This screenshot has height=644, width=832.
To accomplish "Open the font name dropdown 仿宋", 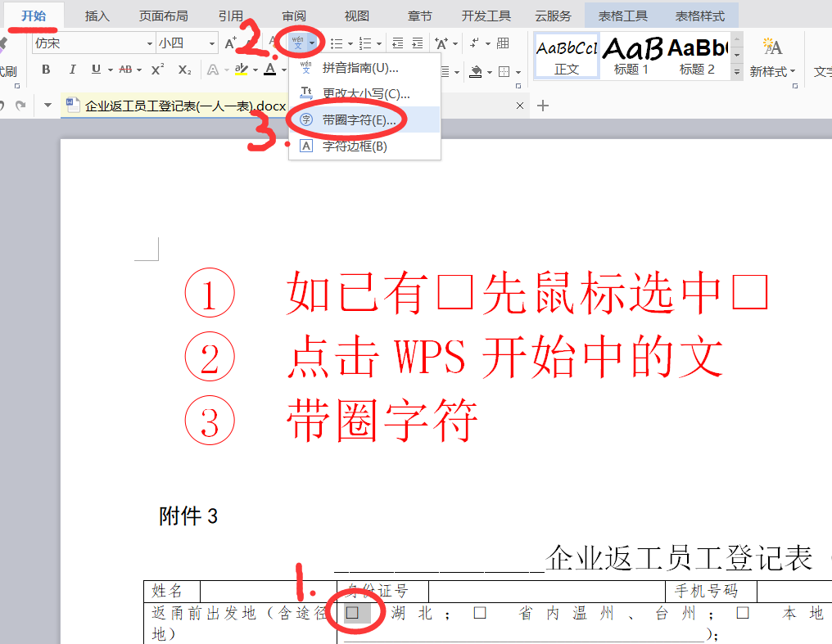I will pos(150,43).
